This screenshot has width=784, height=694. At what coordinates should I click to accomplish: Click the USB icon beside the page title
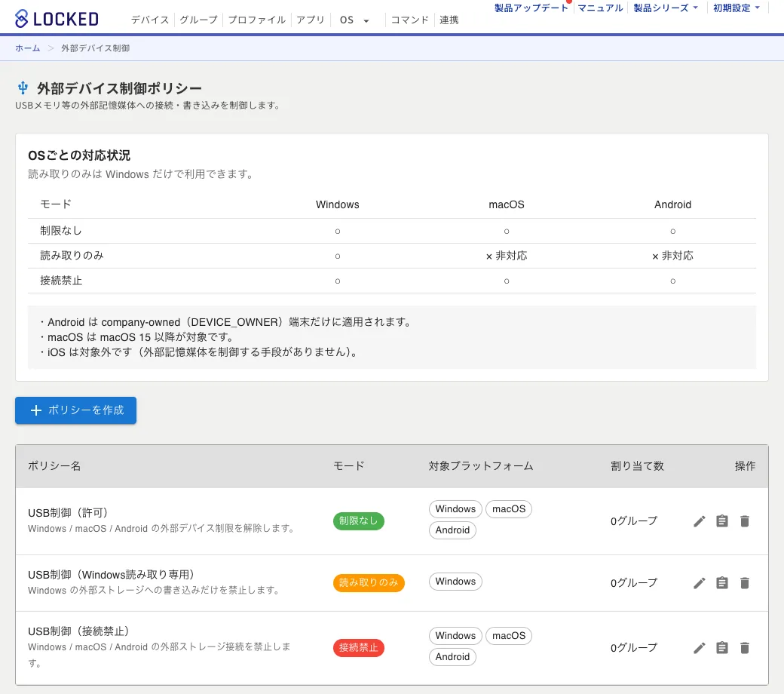point(23,88)
